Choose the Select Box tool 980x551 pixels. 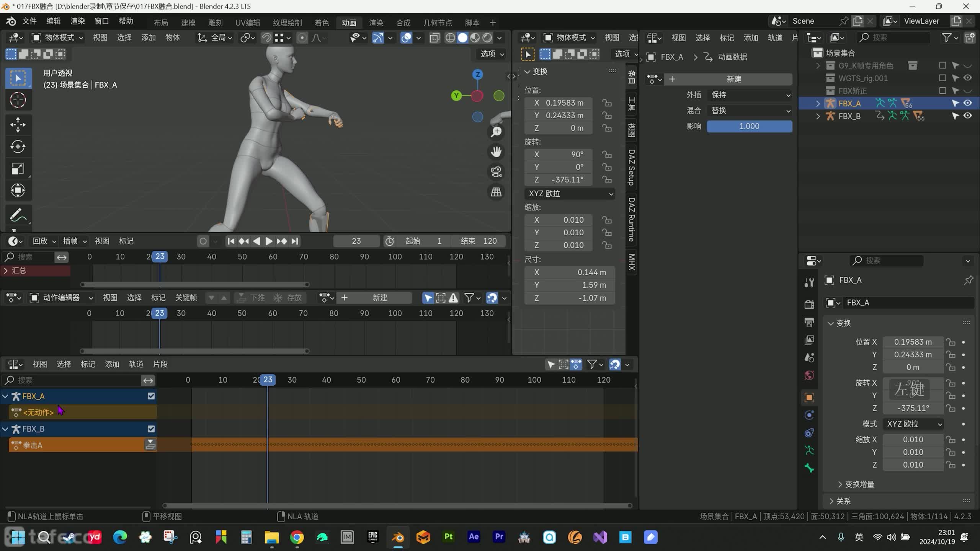(18, 78)
